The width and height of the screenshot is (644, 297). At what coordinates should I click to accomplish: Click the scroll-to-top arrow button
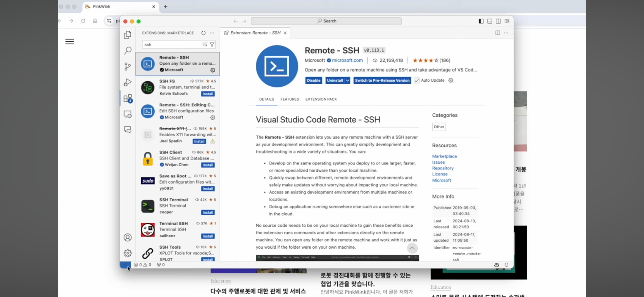[412, 248]
